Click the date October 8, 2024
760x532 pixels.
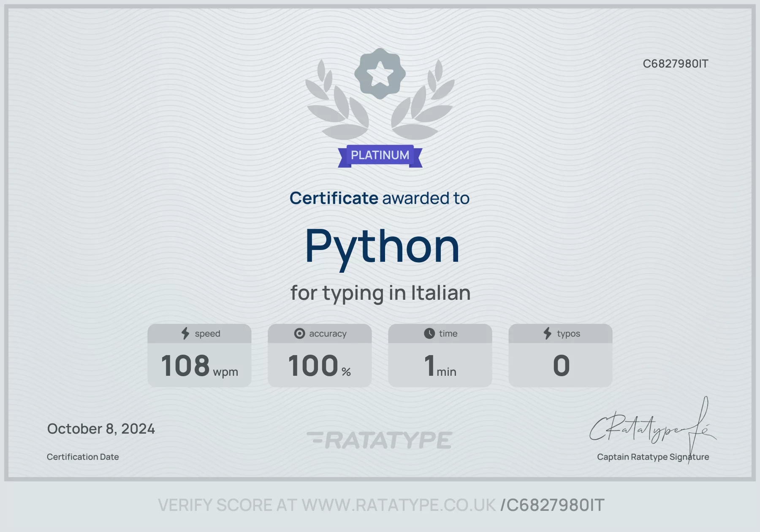click(101, 429)
